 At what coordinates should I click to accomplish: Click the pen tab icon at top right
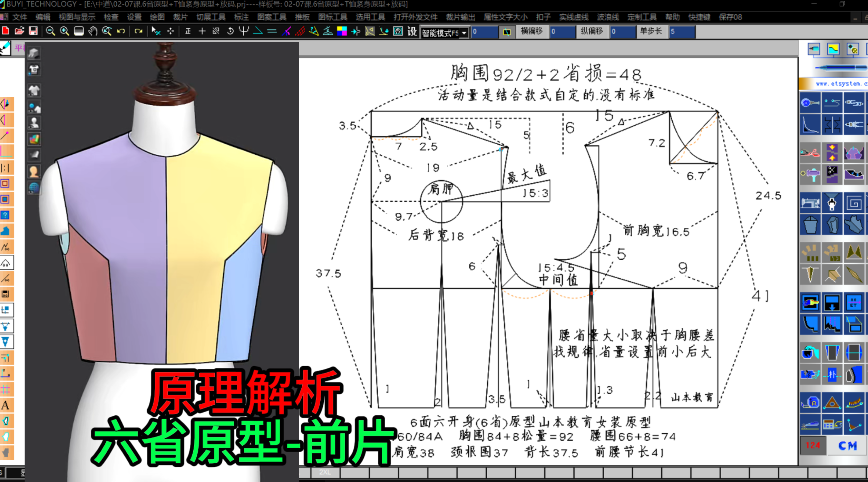(814, 49)
